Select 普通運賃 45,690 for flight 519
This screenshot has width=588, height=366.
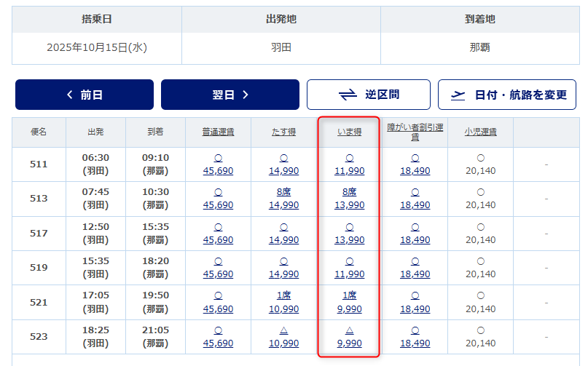pos(219,274)
